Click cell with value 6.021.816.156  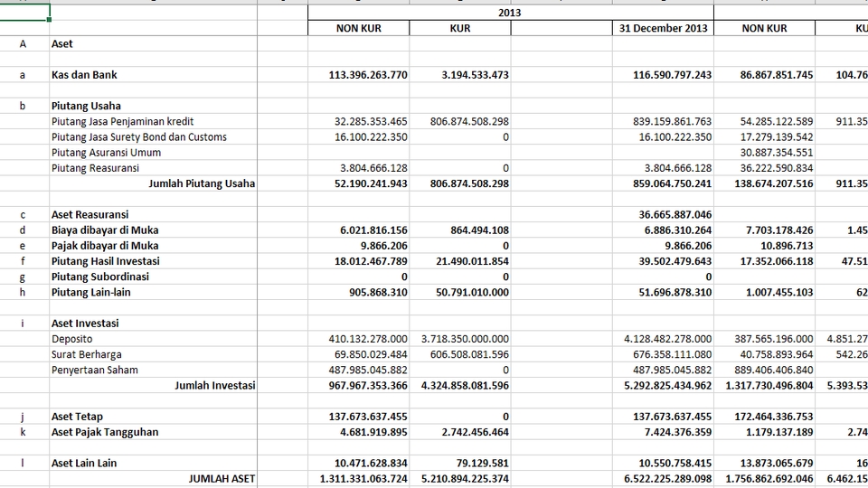tap(359, 230)
